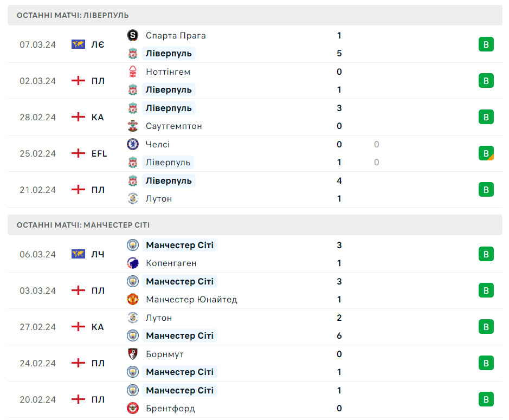Click the England flag on the 02.03.24 match

pos(78,81)
